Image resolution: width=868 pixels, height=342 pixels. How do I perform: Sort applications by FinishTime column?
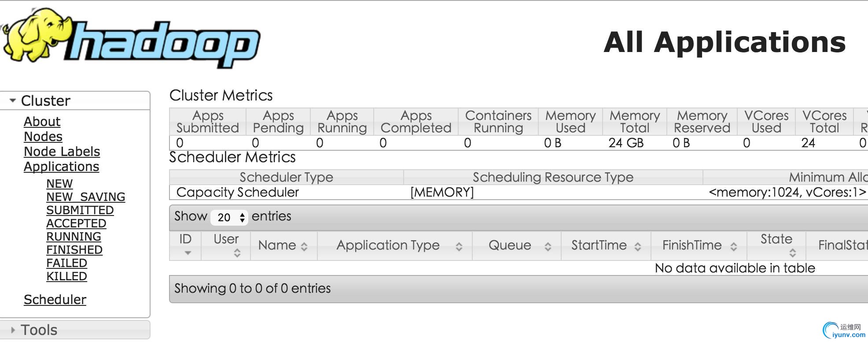[x=733, y=246]
